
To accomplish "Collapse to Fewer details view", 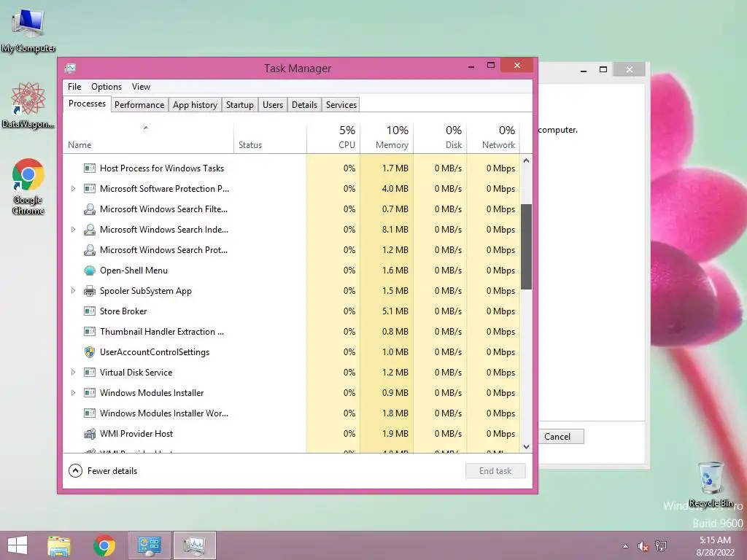I will pyautogui.click(x=103, y=471).
